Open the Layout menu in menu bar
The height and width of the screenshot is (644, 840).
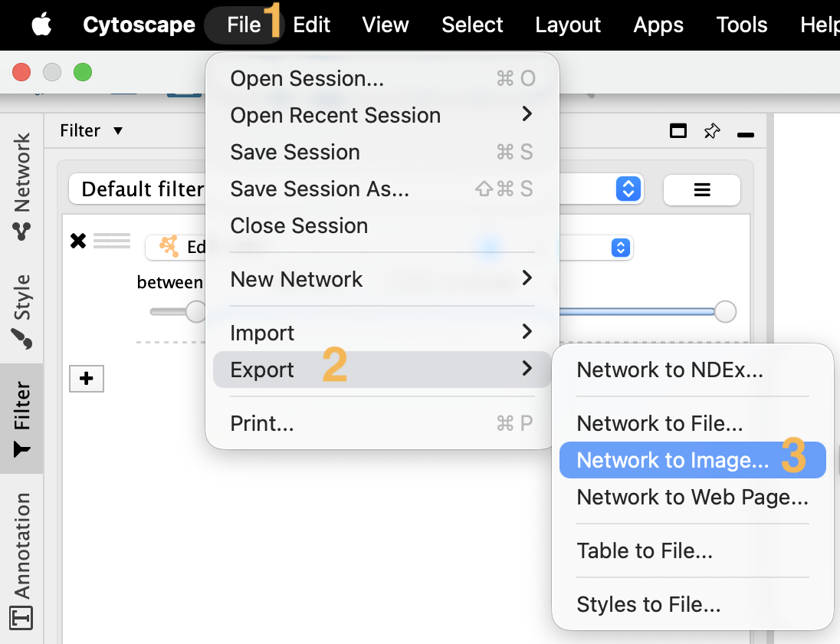(567, 25)
